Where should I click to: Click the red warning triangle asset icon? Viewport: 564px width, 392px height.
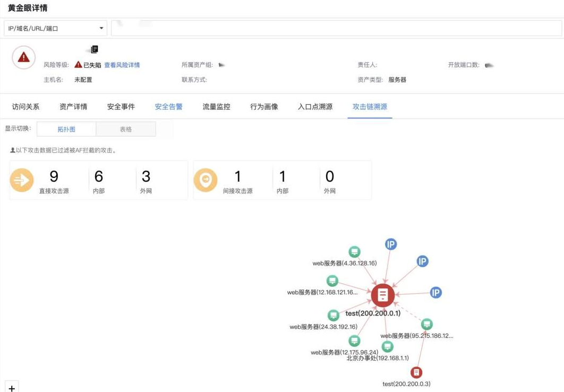tap(24, 57)
